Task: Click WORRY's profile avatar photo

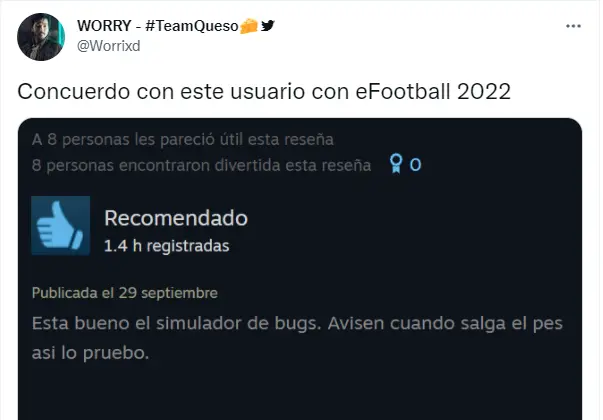Action: [x=41, y=37]
